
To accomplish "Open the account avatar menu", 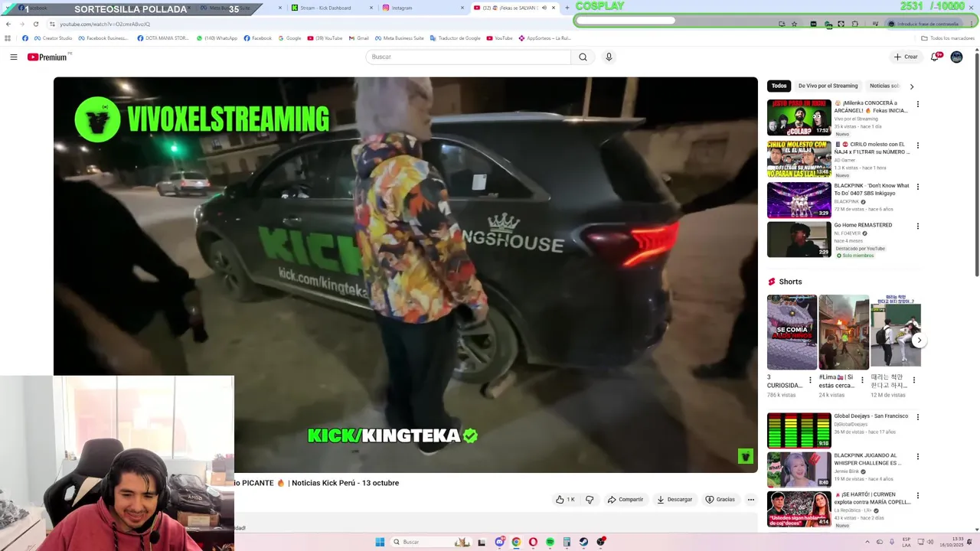I will tap(956, 57).
